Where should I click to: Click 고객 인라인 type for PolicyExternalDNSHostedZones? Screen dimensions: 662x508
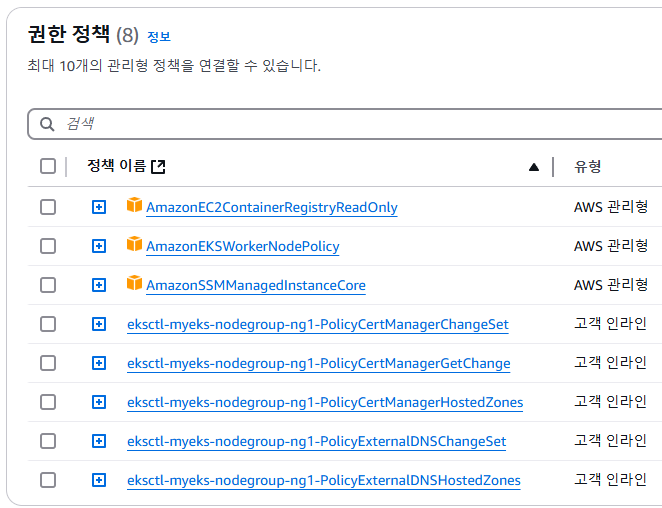coord(610,480)
